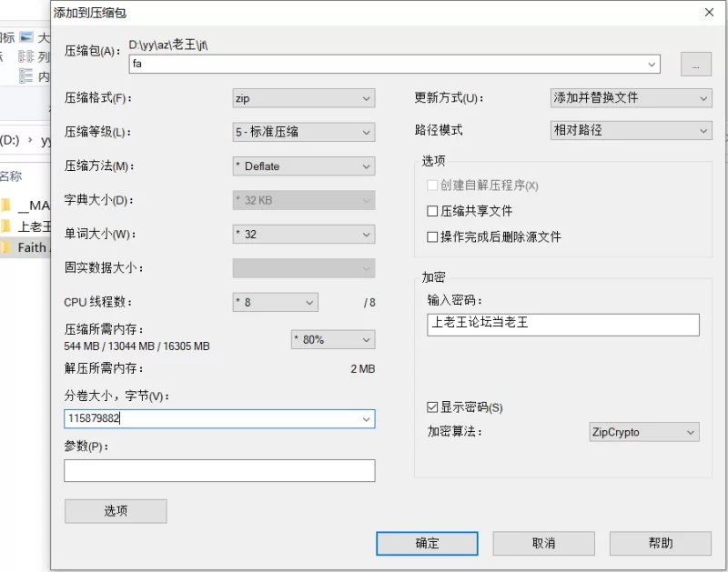The image size is (728, 572).
Task: Click the 确定 button to confirm
Action: coord(427,543)
